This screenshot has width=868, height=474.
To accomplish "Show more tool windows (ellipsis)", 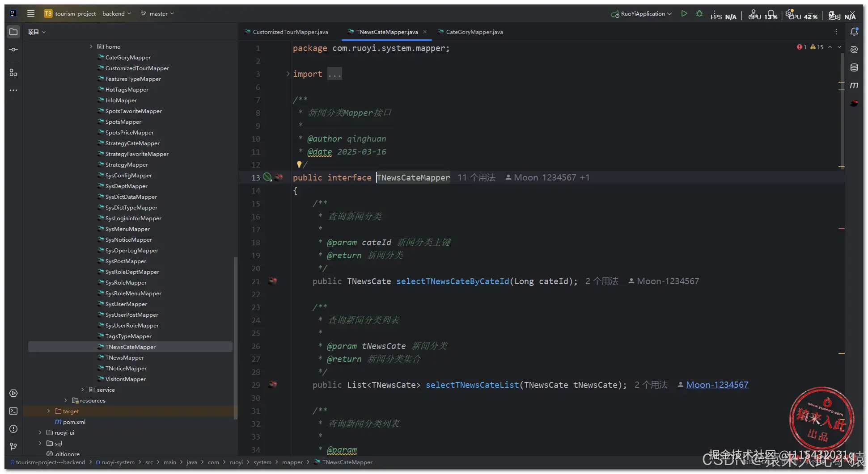I will [x=13, y=90].
